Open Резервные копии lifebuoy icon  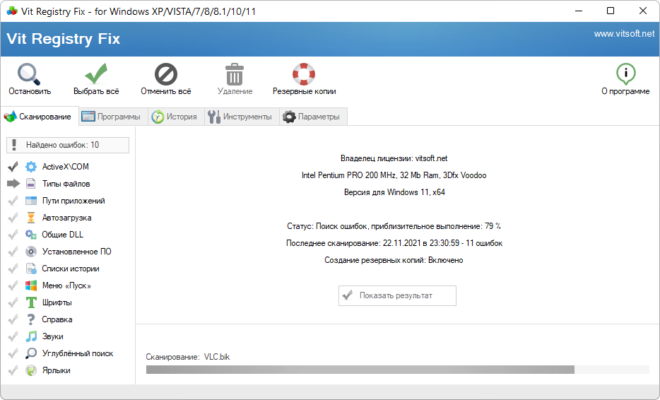pos(304,74)
